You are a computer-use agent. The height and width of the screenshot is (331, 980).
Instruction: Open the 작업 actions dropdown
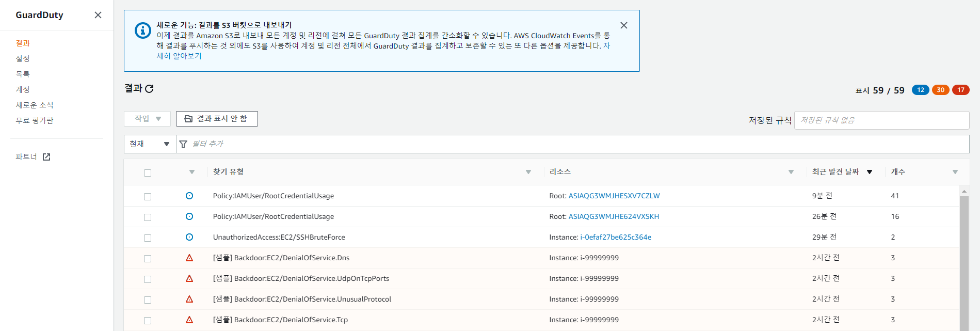[147, 119]
